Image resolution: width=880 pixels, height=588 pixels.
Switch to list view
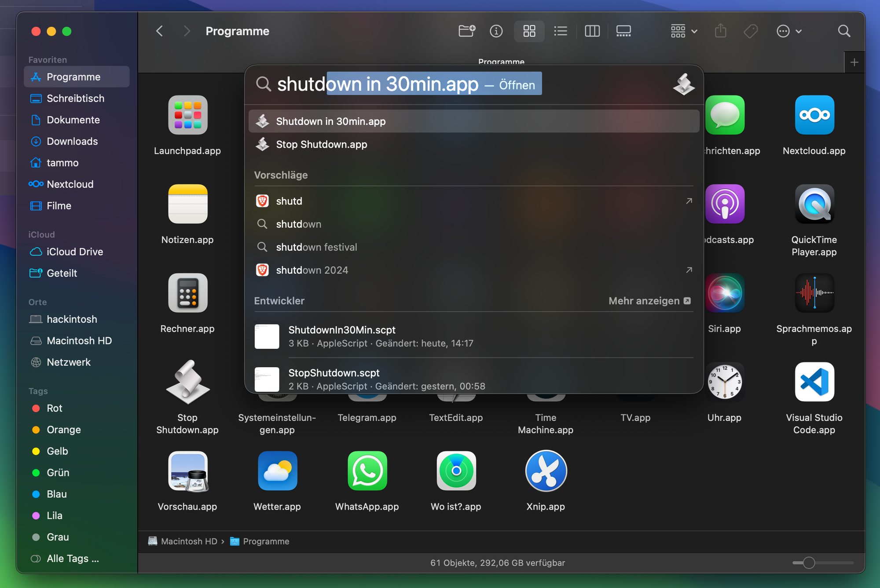click(560, 31)
